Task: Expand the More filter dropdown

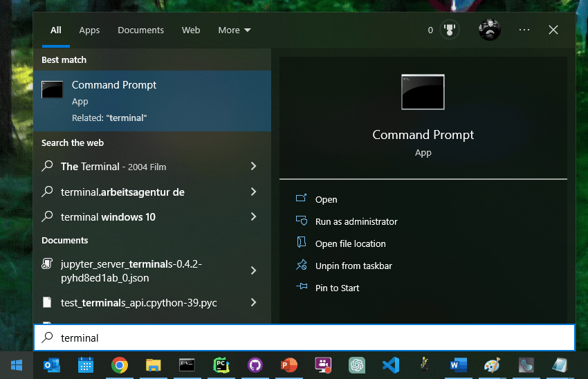Action: point(235,30)
